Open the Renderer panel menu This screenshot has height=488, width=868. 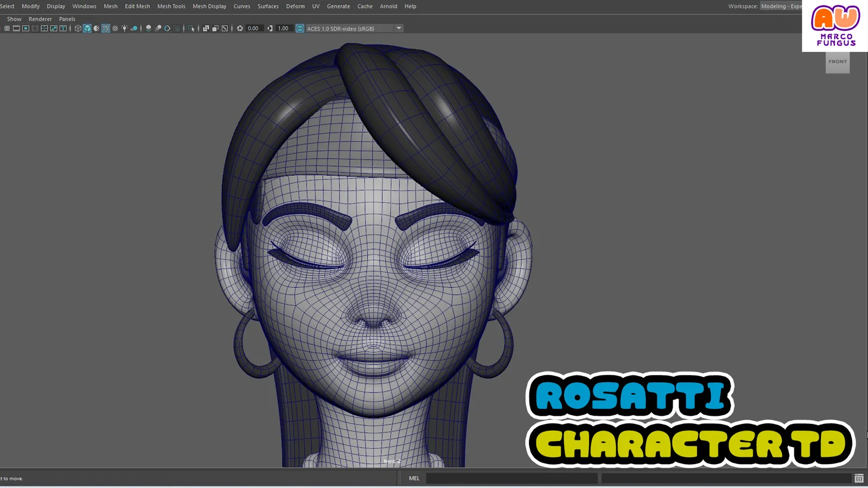40,19
